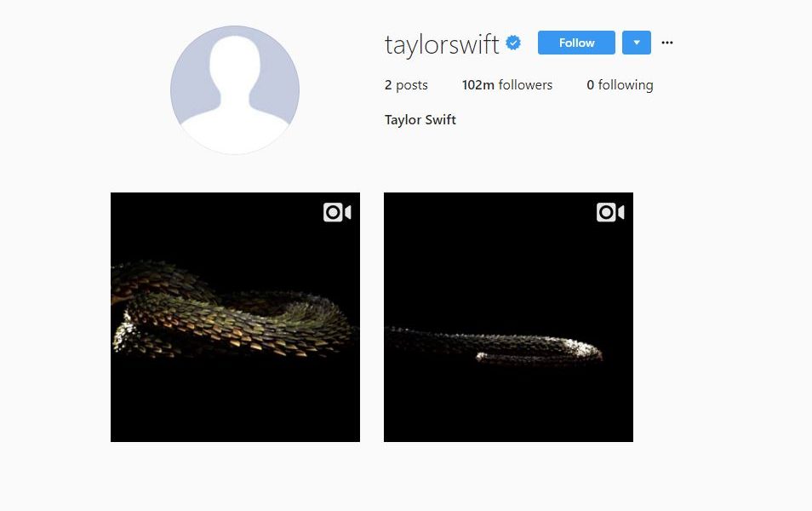
Task: Click the green-gold snake scales in first video
Action: click(x=228, y=316)
